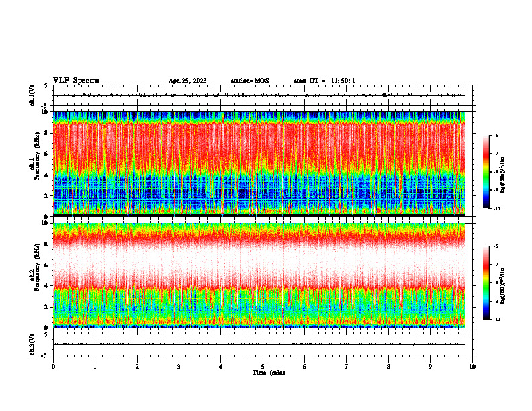Click the "-10" label on ch.2 color bar
532x411 pixels.
(x=496, y=320)
